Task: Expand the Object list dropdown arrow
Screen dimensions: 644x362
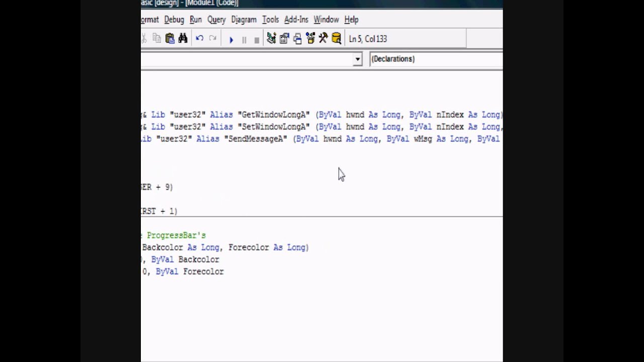Action: pos(357,59)
